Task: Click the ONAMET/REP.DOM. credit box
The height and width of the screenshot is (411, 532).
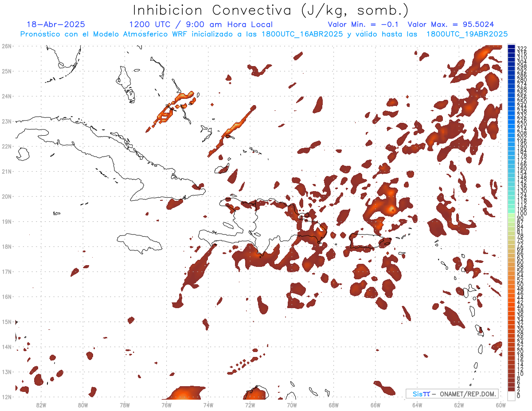Action: [451, 394]
